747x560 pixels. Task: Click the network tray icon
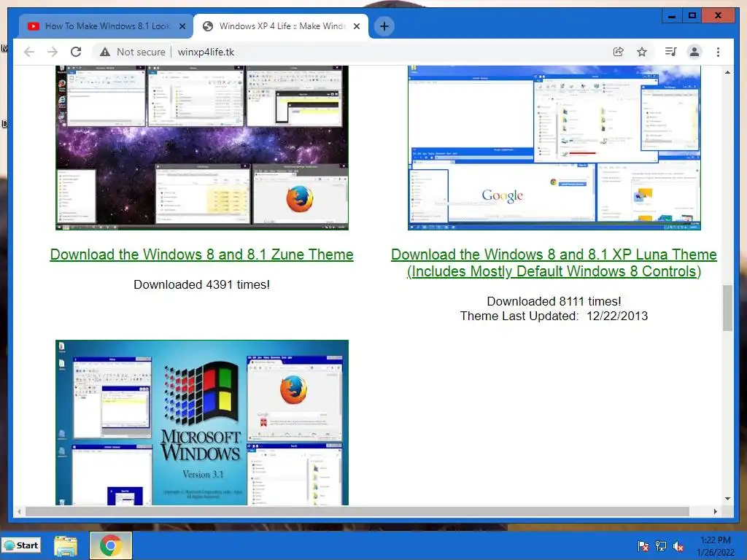pyautogui.click(x=661, y=545)
